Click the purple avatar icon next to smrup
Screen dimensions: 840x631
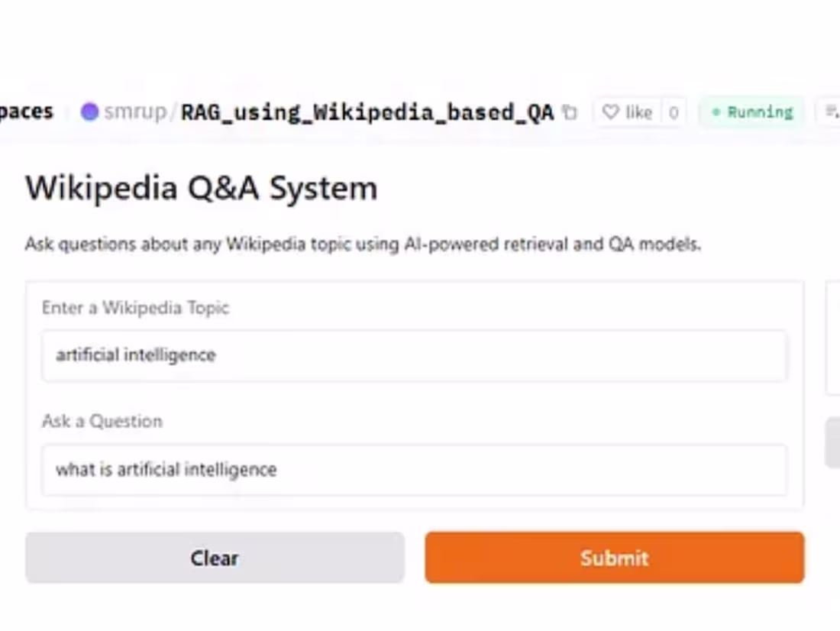coord(90,112)
